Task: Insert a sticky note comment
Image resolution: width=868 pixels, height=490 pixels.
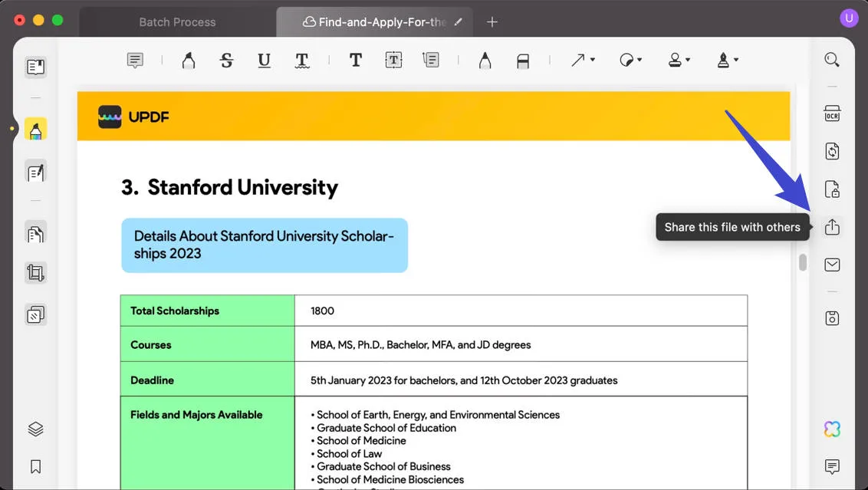Action: [135, 61]
